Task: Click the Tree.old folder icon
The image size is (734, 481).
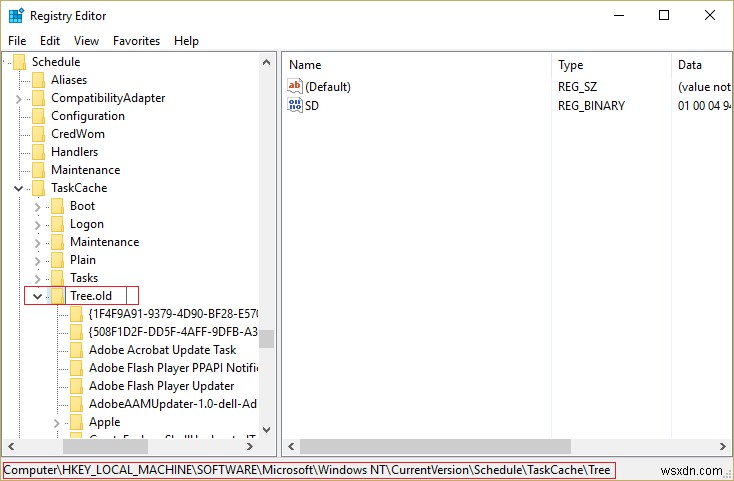Action: [x=57, y=296]
